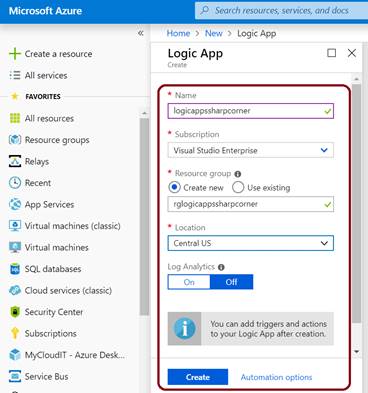
Task: Click the form scrollbar up arrow
Action: click(356, 79)
